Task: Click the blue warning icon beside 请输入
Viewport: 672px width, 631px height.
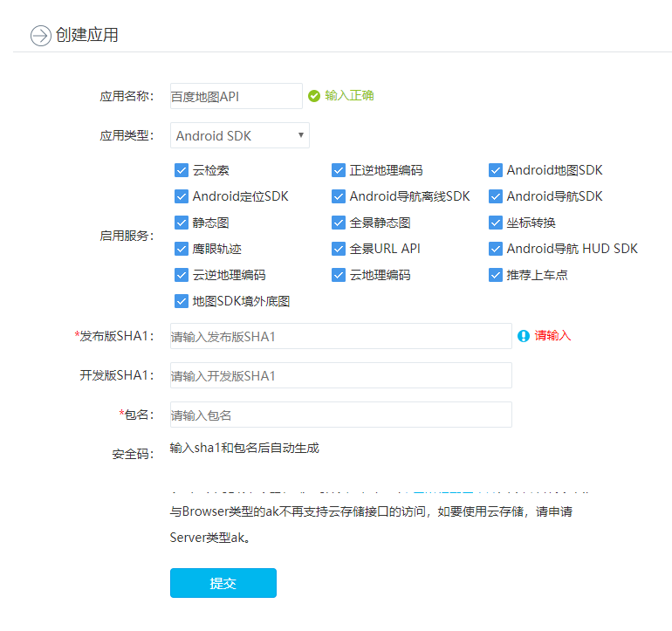Action: click(524, 336)
